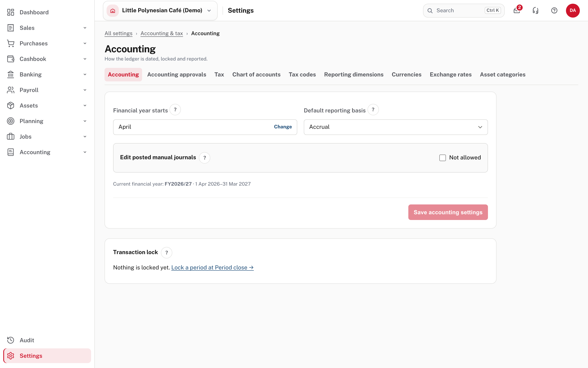The height and width of the screenshot is (368, 588).
Task: Click the Planning target icon
Action: [x=10, y=121]
